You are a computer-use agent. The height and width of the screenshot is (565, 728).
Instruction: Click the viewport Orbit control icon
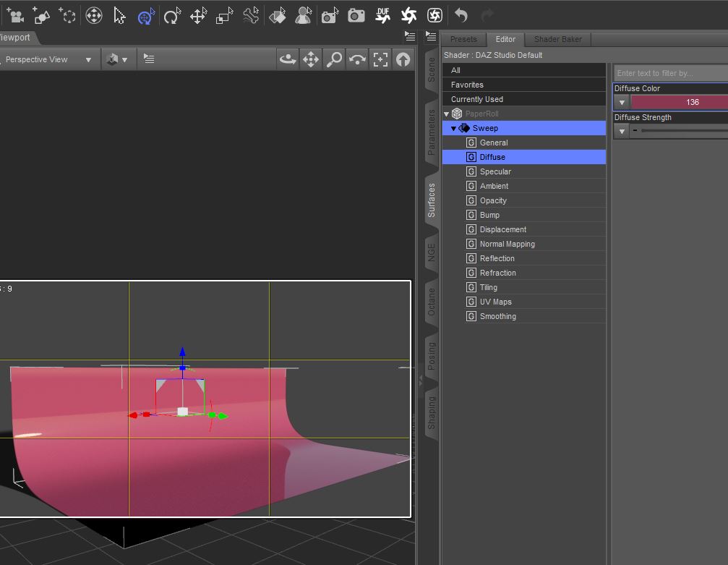click(288, 60)
